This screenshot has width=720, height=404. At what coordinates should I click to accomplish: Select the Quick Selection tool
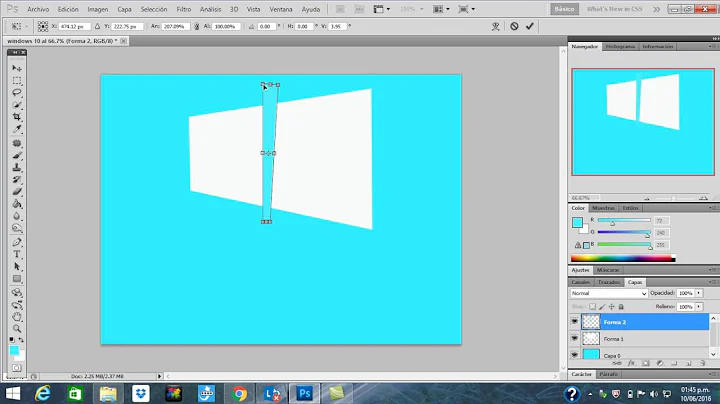17,105
